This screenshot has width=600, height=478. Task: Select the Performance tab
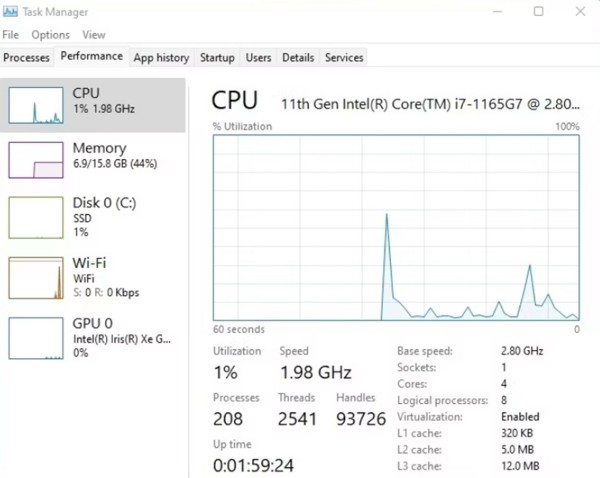coord(92,57)
